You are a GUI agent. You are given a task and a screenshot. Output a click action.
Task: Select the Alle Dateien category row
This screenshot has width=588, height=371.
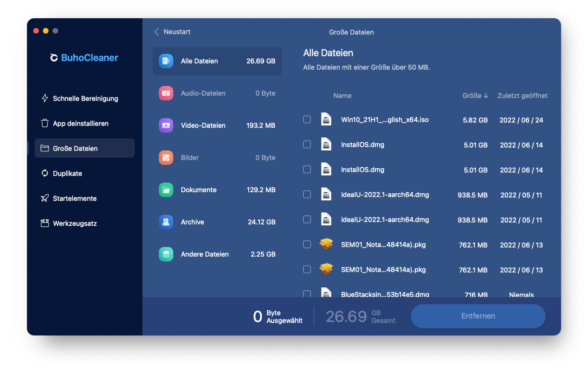coord(217,61)
